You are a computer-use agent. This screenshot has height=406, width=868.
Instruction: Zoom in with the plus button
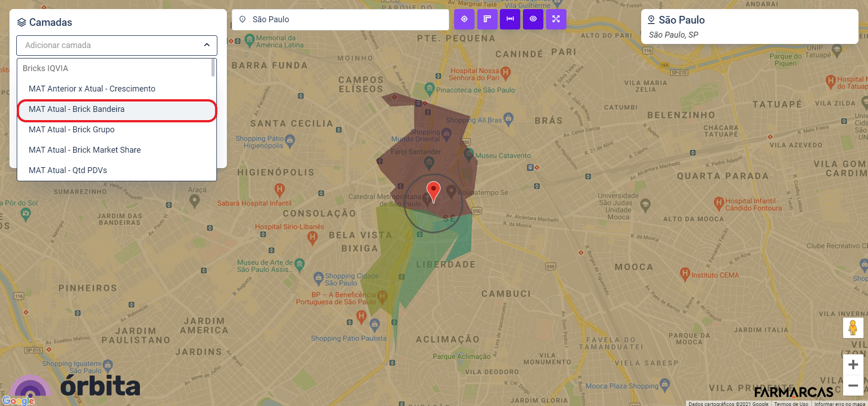pyautogui.click(x=853, y=365)
